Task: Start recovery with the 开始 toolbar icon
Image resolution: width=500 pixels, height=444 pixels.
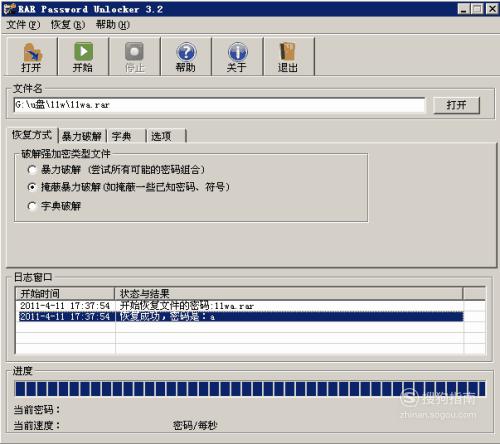Action: click(83, 56)
